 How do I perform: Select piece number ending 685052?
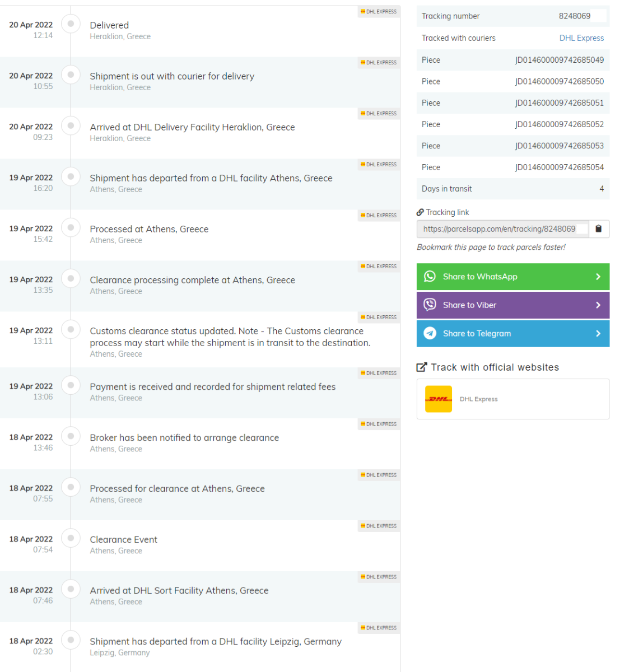click(x=560, y=124)
